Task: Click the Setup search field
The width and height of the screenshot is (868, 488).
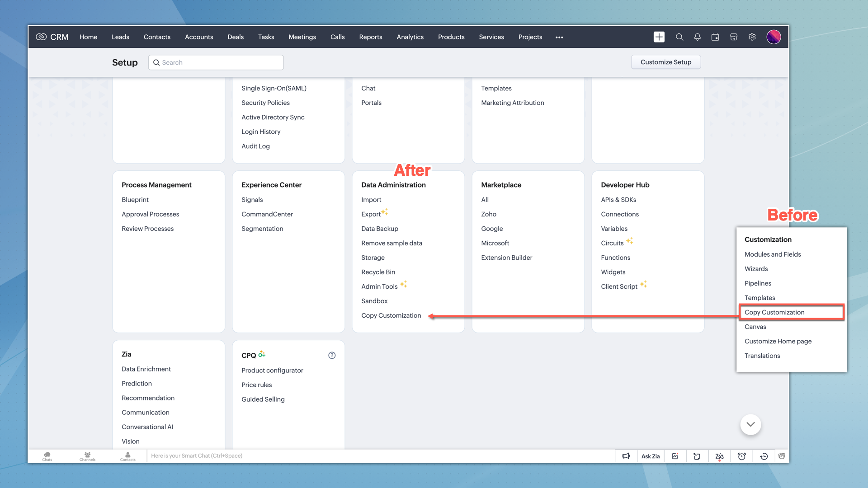Action: 216,62
